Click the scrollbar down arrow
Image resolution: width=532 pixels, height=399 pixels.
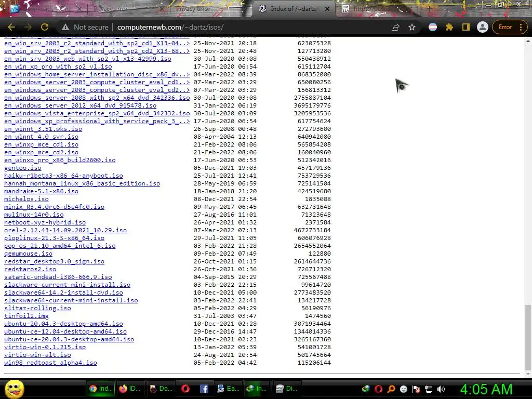(x=528, y=374)
